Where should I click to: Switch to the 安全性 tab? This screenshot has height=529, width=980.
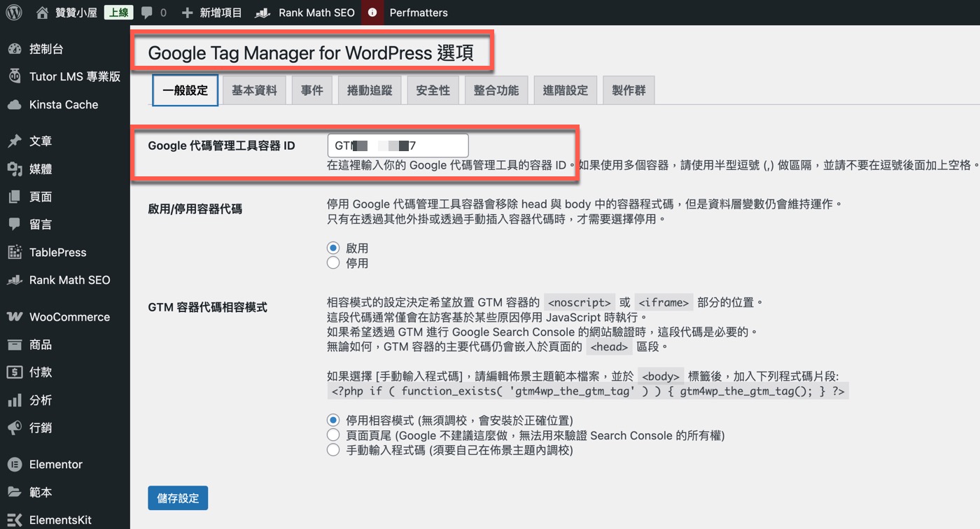pos(433,90)
